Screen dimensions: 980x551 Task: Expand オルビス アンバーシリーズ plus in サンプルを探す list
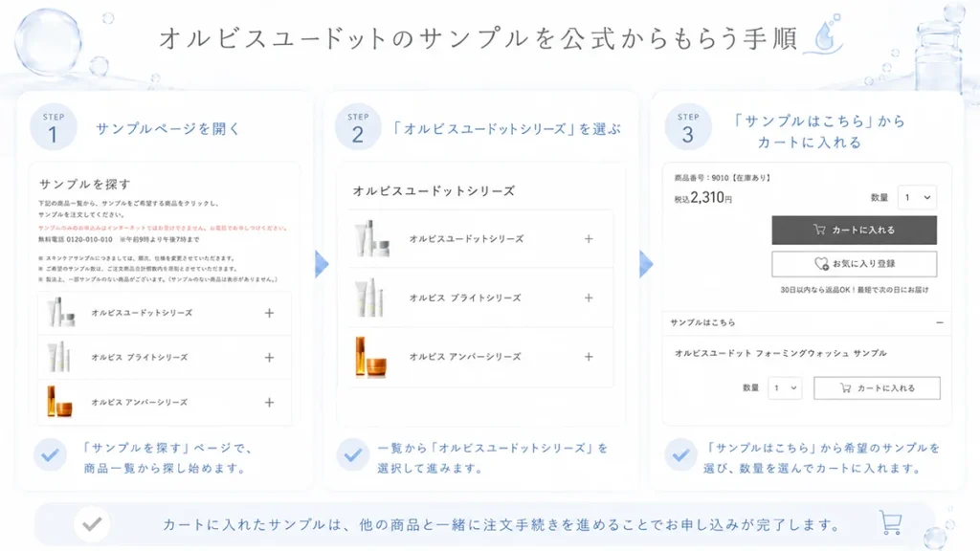pos(269,403)
